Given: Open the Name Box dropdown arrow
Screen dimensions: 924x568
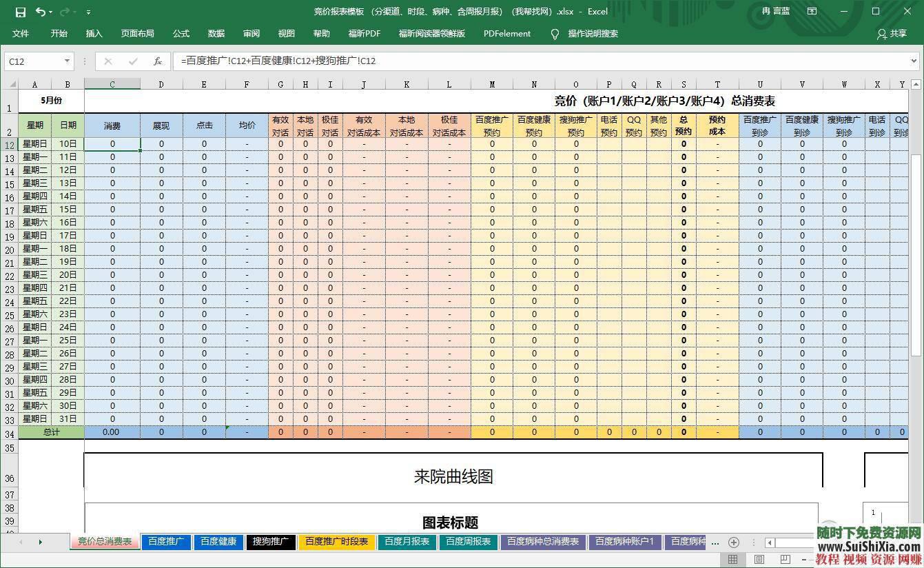Looking at the screenshot, I should pos(66,61).
